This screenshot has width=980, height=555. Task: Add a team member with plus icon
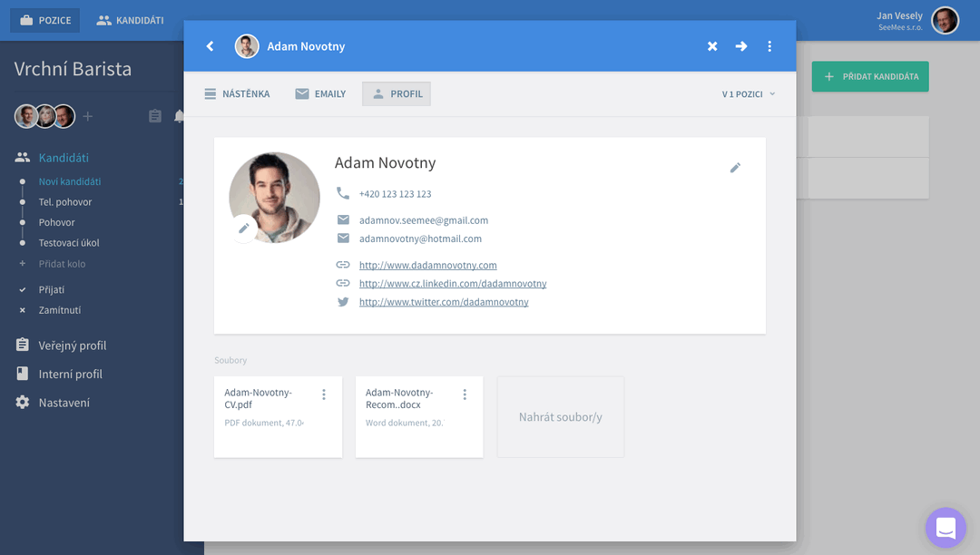87,116
